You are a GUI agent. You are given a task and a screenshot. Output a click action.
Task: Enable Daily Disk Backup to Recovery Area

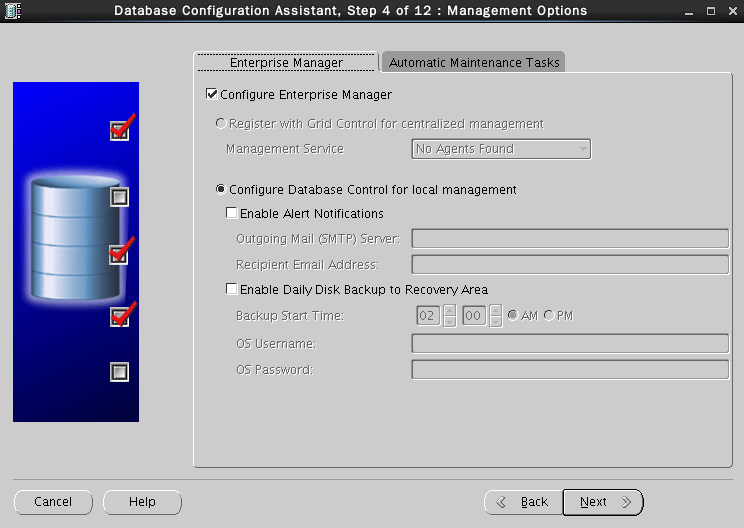232,290
